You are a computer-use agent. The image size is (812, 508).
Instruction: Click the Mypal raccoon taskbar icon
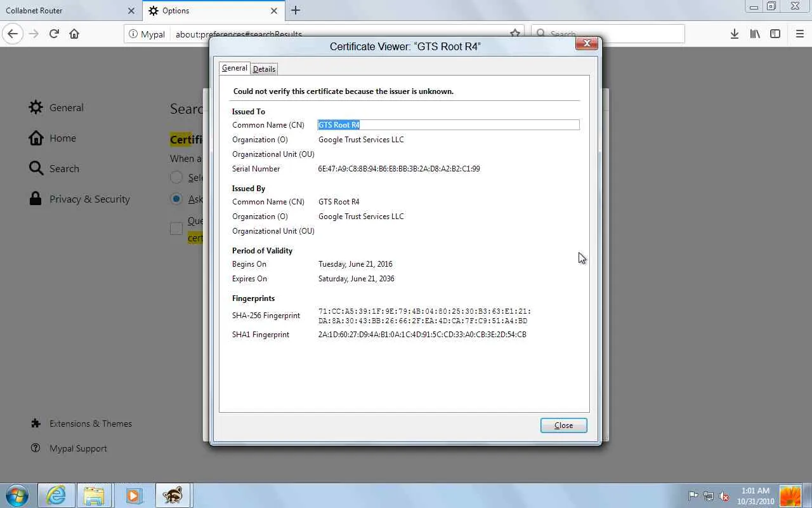pyautogui.click(x=172, y=495)
